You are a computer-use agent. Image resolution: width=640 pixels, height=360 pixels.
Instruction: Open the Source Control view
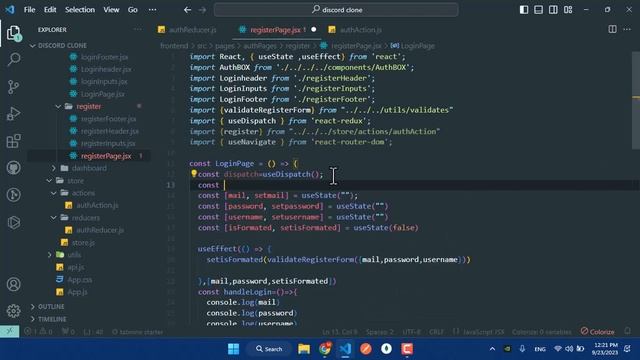click(x=13, y=87)
